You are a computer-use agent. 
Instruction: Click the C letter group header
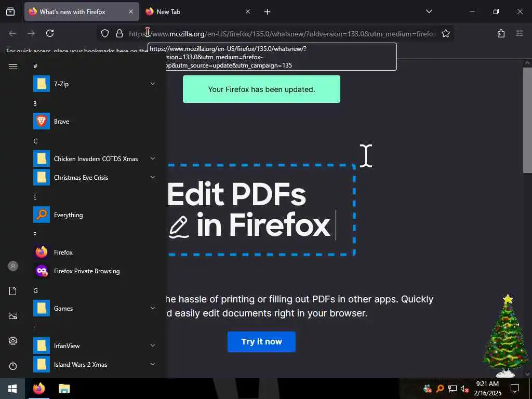point(35,141)
